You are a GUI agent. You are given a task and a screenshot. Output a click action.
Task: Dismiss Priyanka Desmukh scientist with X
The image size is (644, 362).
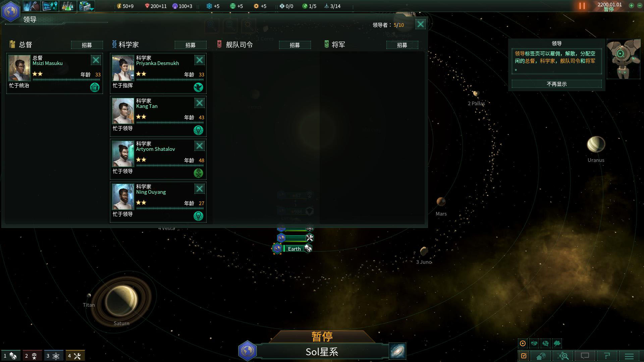199,60
